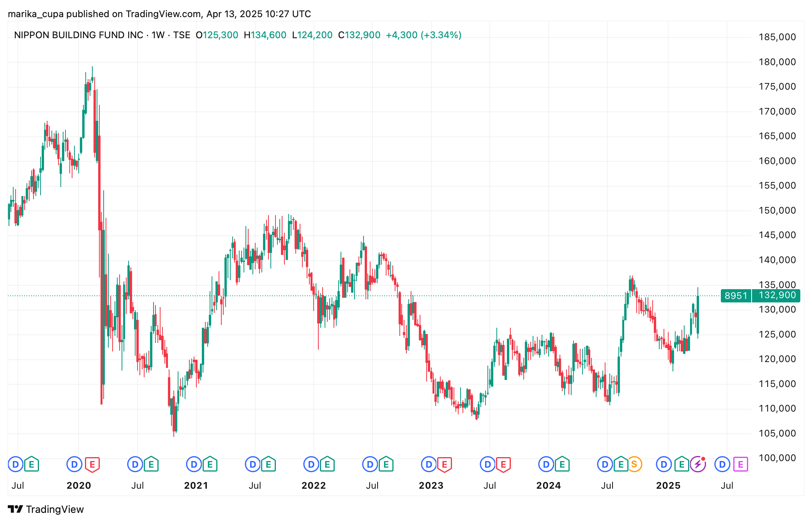Image resolution: width=812 pixels, height=523 pixels.
Task: Click the green earnings E marker above 2025
Action: pos(682,464)
